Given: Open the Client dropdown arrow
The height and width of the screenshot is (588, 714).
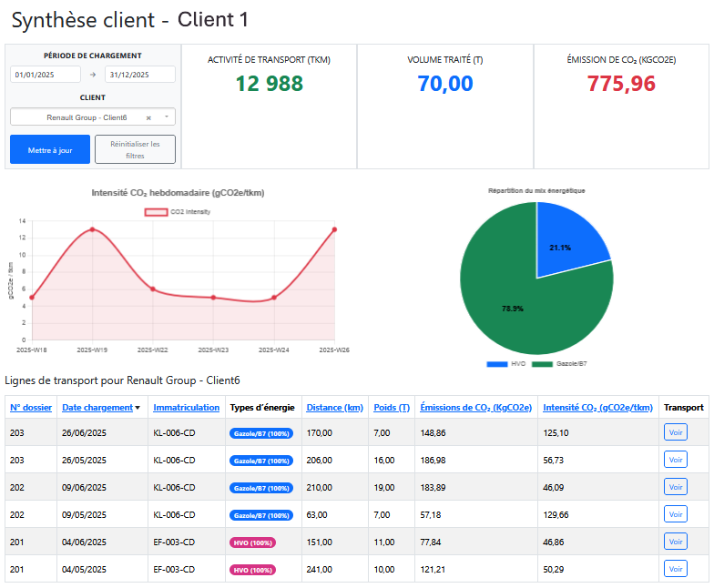Looking at the screenshot, I should [x=167, y=117].
